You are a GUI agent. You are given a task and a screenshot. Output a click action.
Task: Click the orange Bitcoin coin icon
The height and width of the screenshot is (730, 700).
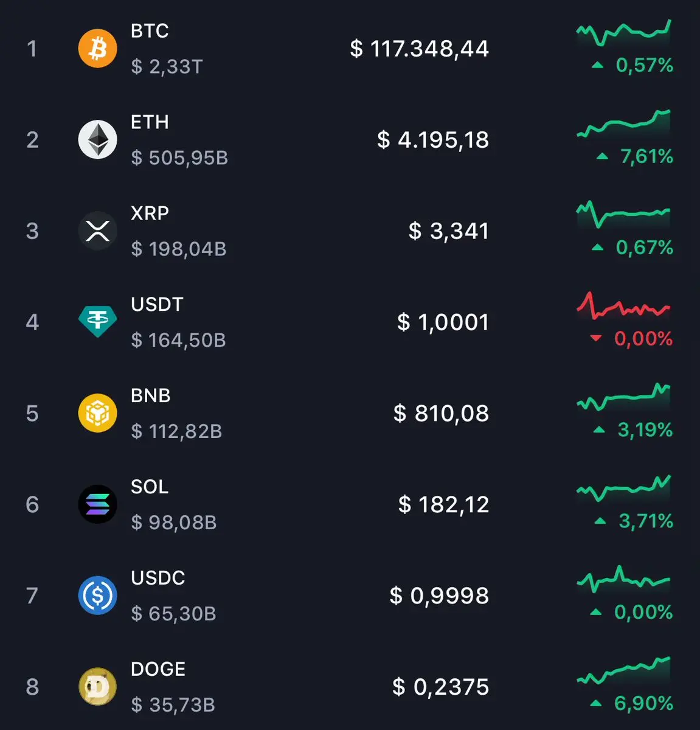97,48
